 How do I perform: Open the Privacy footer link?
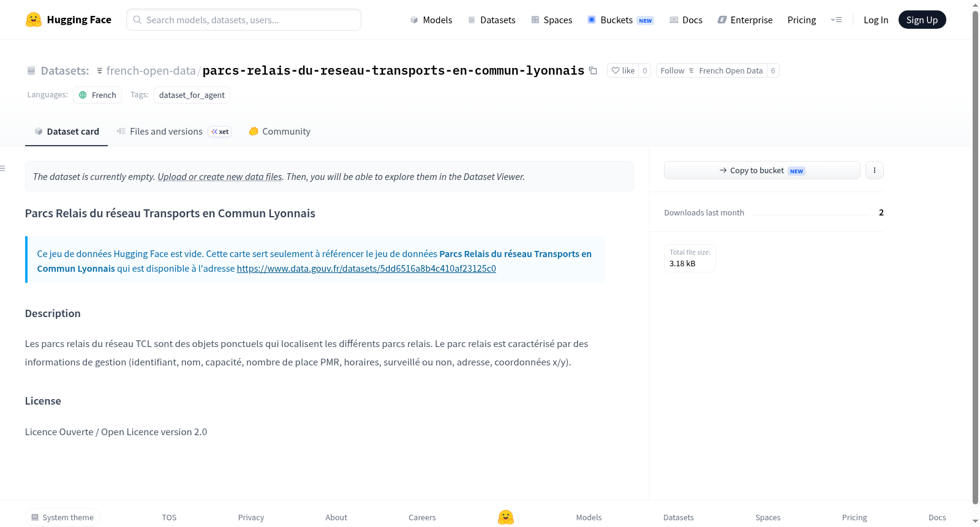[251, 517]
